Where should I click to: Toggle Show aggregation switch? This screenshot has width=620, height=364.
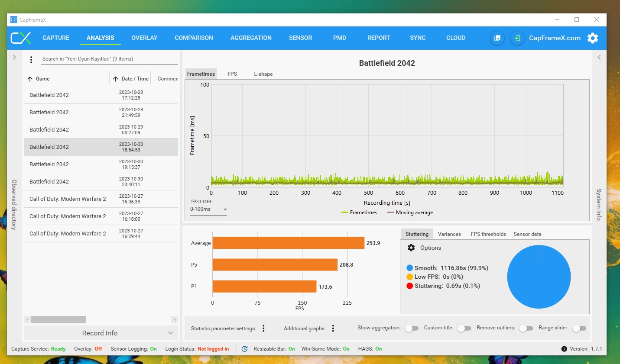[x=412, y=328]
